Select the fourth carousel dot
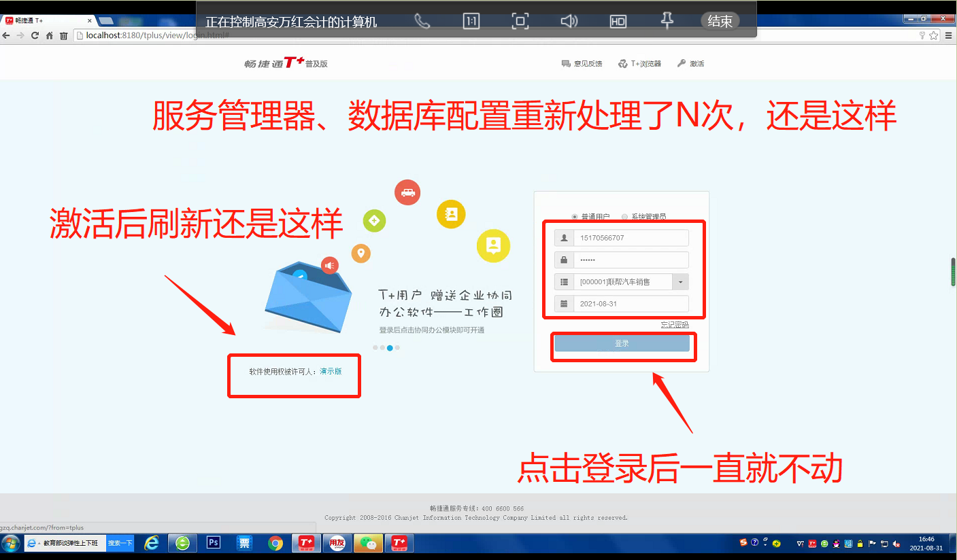957x560 pixels. [x=397, y=347]
